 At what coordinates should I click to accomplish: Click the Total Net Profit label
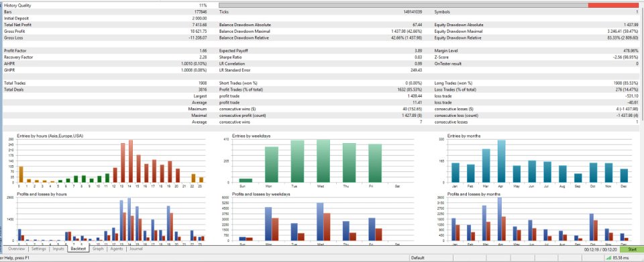point(17,25)
